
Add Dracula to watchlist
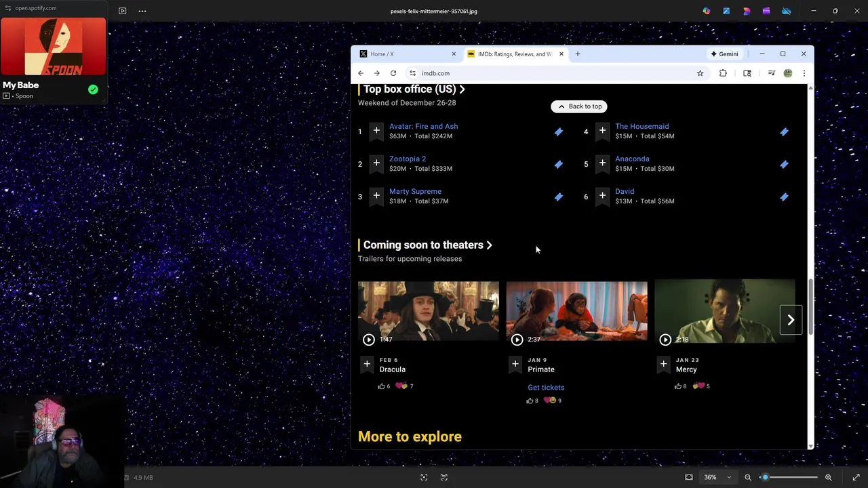pyautogui.click(x=367, y=365)
